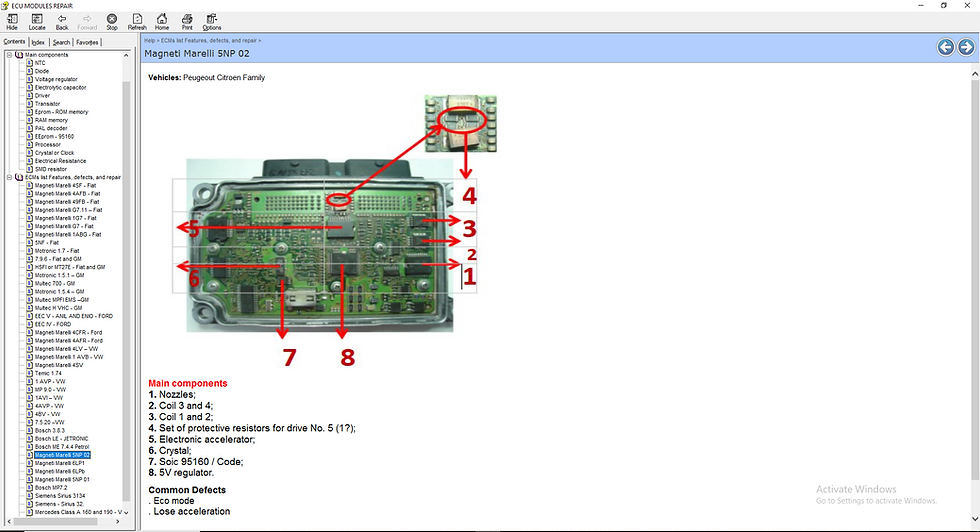Click the page icon beside Temic 1.74
980x532 pixels.
pyautogui.click(x=29, y=373)
